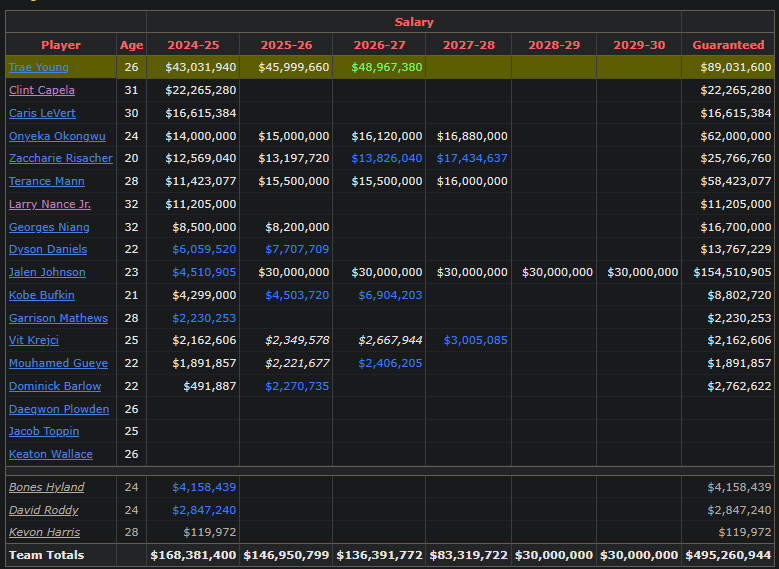
Task: Click the $83,319,722 team total
Action: click(468, 555)
